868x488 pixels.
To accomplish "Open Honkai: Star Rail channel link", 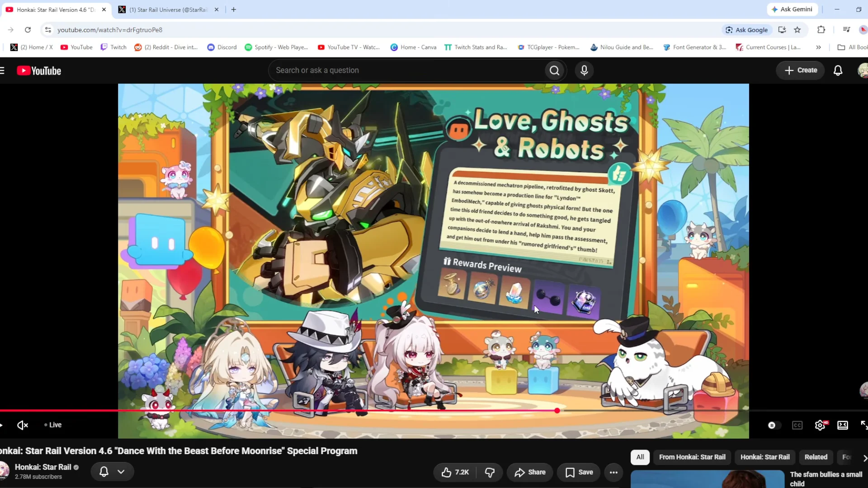I will coord(43,467).
